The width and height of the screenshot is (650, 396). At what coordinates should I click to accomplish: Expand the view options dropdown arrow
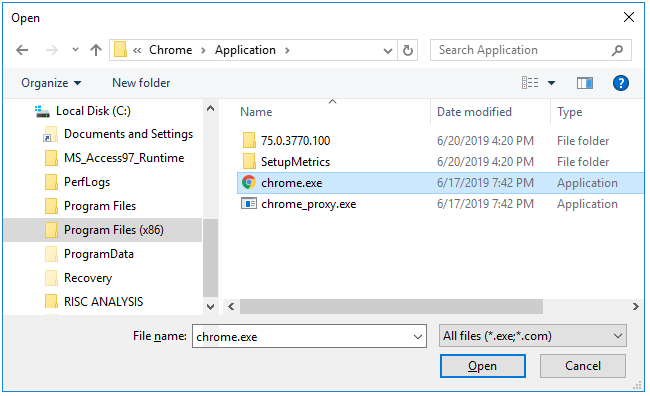pos(551,83)
